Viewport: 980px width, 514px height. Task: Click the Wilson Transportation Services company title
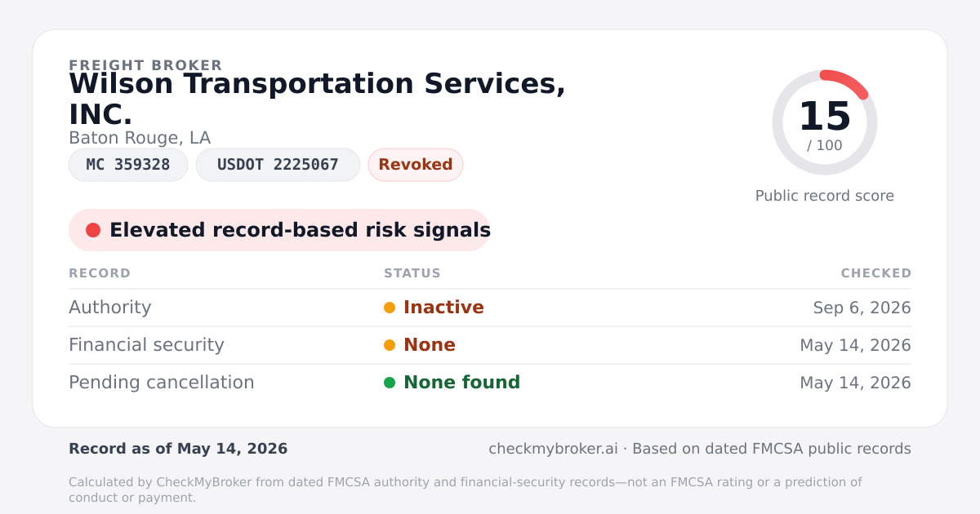317,99
